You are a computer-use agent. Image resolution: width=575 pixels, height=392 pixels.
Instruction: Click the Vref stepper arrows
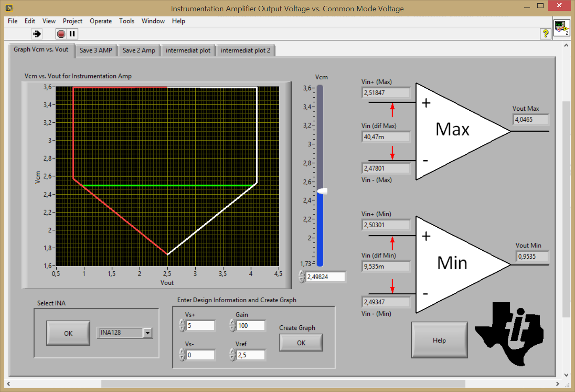click(233, 355)
